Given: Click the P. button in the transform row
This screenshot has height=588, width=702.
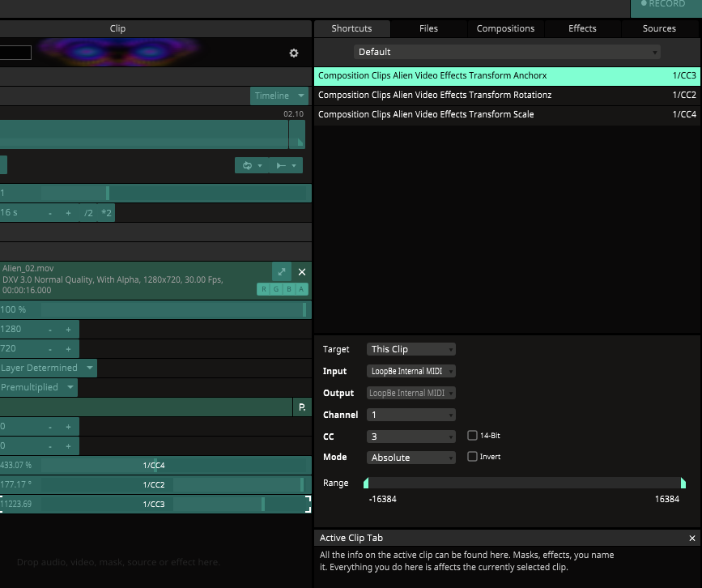Looking at the screenshot, I should coord(302,407).
